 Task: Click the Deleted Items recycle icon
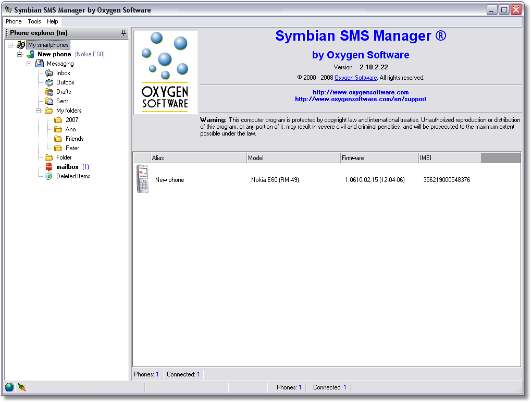pos(49,176)
